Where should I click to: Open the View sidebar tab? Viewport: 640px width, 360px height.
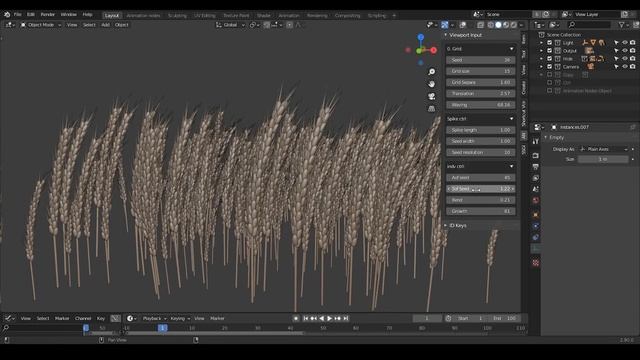point(524,70)
